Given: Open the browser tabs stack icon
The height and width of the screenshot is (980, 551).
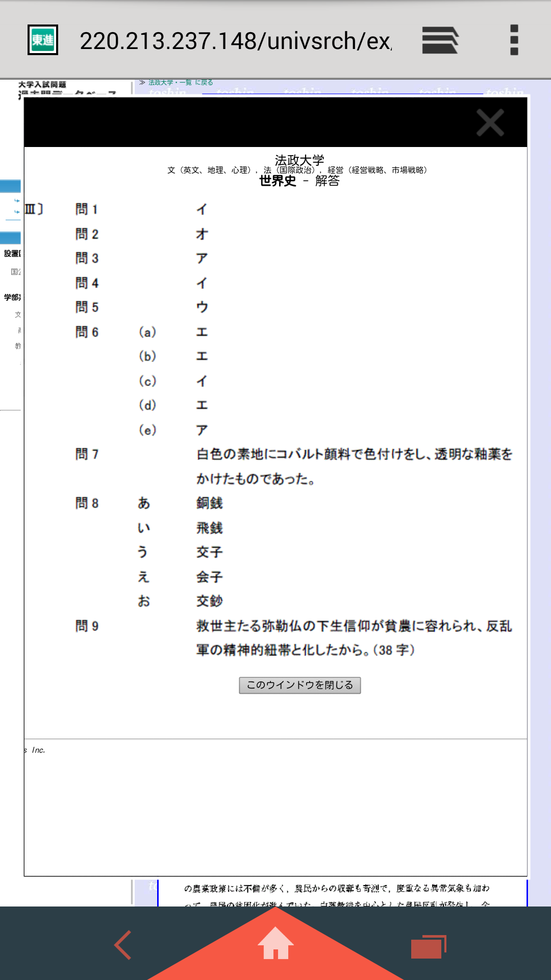Looking at the screenshot, I should [440, 40].
